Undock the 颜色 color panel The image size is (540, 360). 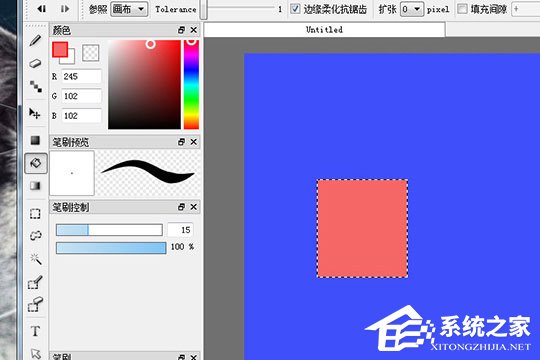181,30
